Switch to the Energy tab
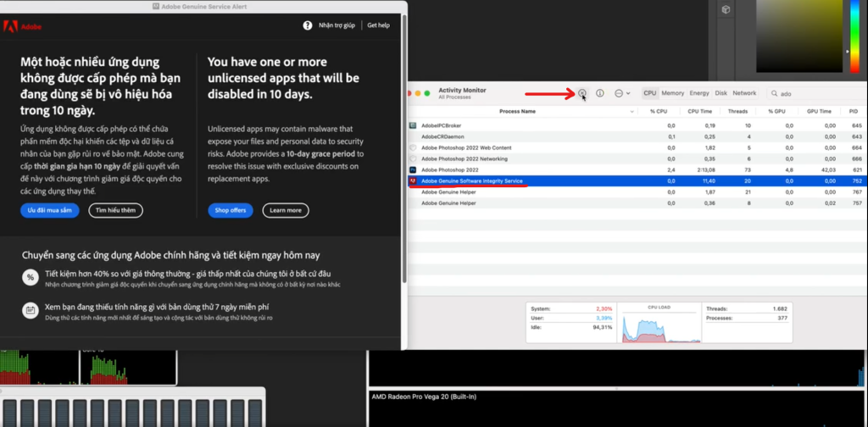Screen dimensions: 868x427 click(x=699, y=93)
